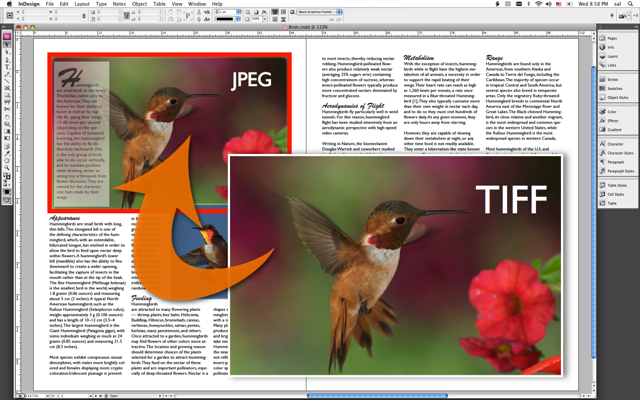Open the stroke type dropdown with black line
640x400 pixels.
pyautogui.click(x=239, y=19)
